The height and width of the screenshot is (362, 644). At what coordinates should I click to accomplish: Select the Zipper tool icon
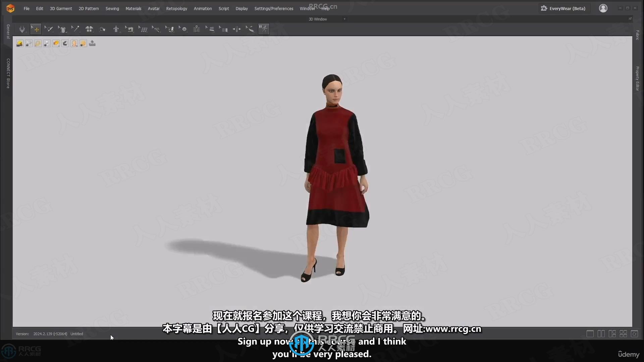[197, 29]
